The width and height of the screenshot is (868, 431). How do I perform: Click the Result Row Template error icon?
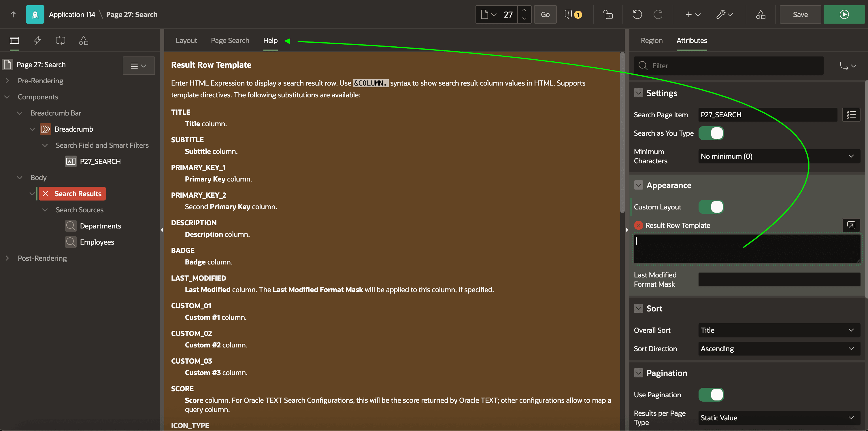click(638, 225)
